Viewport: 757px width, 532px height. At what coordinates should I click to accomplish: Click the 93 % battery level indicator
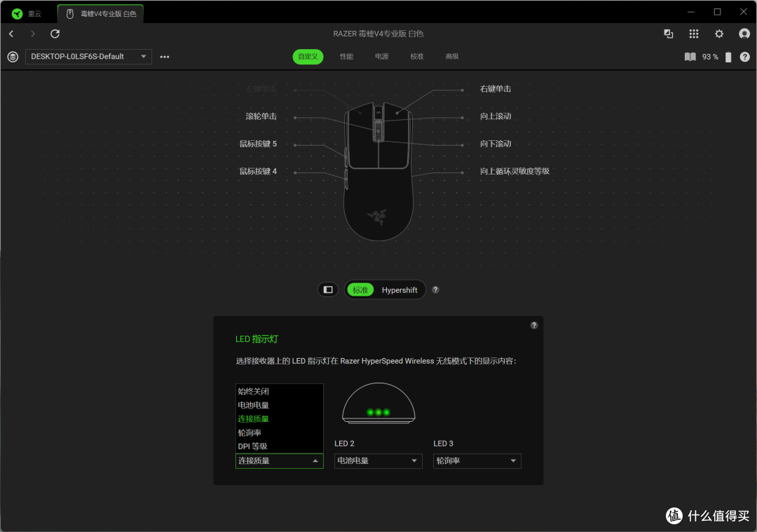tap(709, 57)
